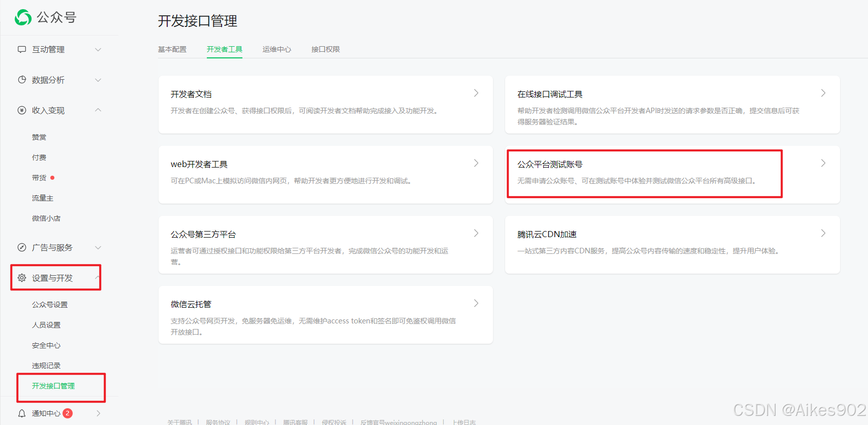Screen dimensions: 868x425
Task: Open the web开发者工具 card title
Action: (199, 164)
